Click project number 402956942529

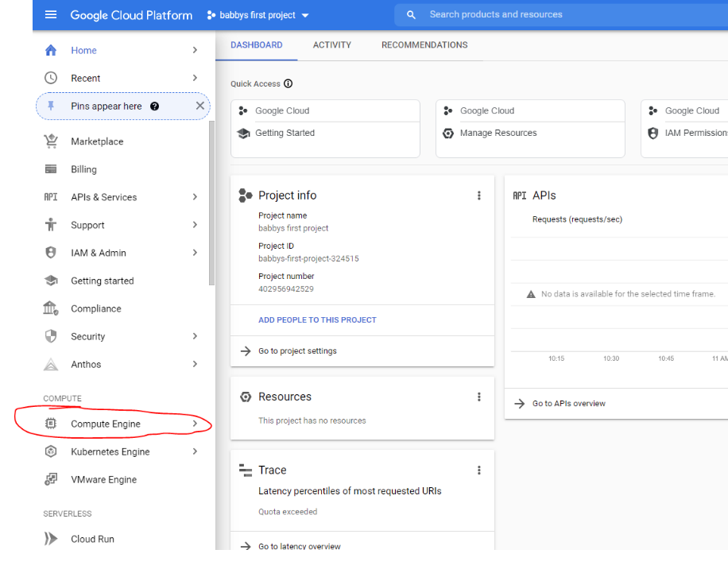click(x=286, y=288)
